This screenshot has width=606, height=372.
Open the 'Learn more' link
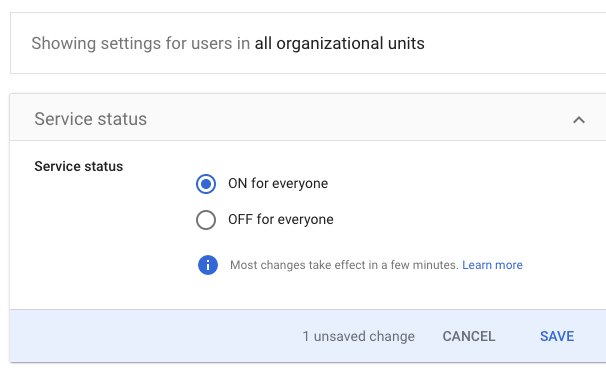492,265
